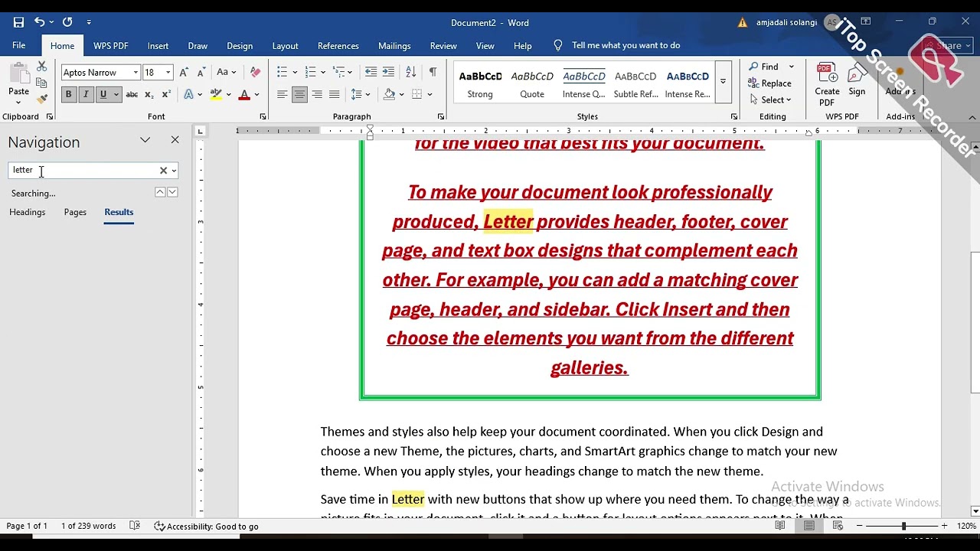This screenshot has height=551, width=980.
Task: Align text left
Action: point(283,95)
